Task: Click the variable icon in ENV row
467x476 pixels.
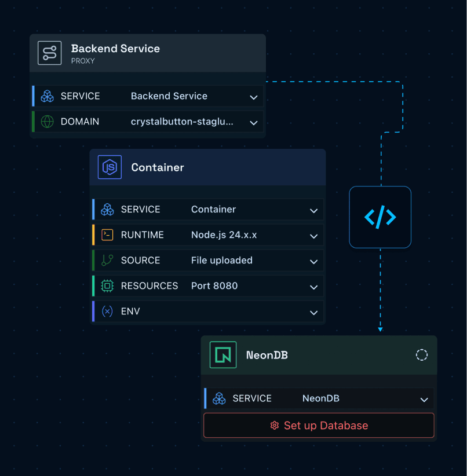Action: (107, 312)
